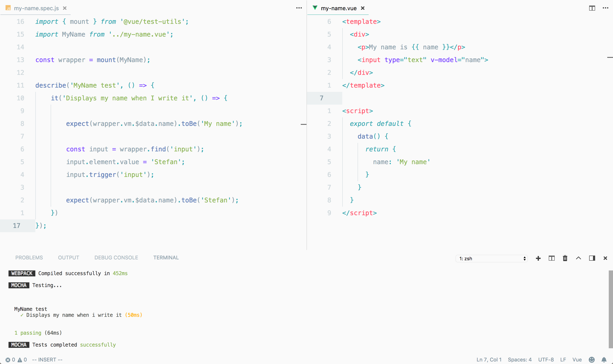Switch to the DEBUG CONSOLE tab
Screen dimensions: 613x364
click(116, 257)
